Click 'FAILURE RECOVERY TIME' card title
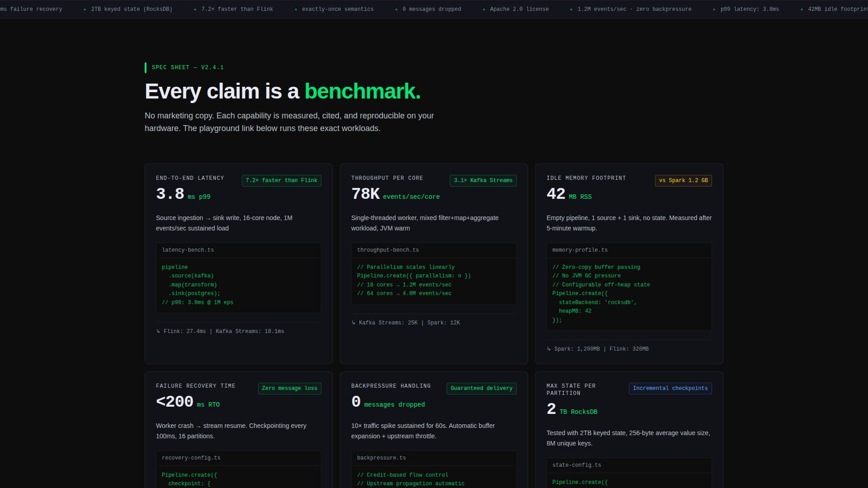The width and height of the screenshot is (868, 488). point(195,386)
